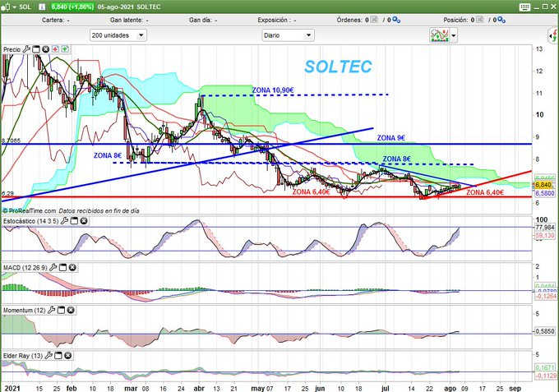Viewport: 559px width, 392px height.
Task: Click the 0,5850 momentum value label
Action: pos(545,331)
